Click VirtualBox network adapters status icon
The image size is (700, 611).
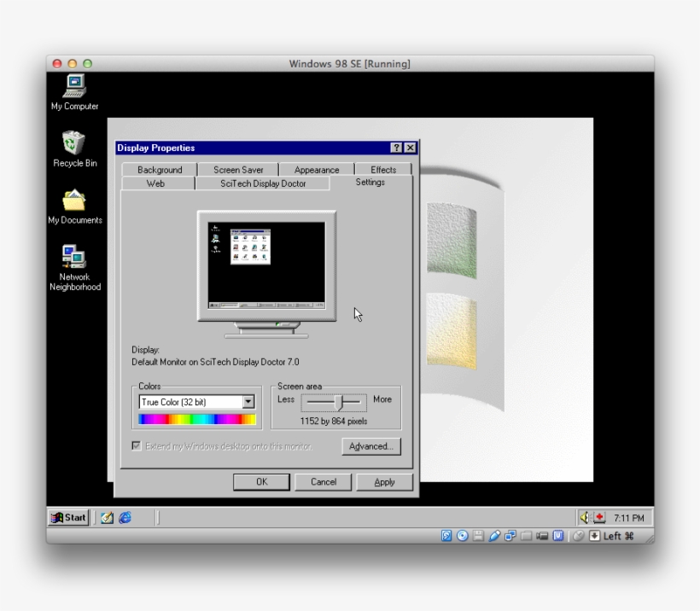[510, 536]
